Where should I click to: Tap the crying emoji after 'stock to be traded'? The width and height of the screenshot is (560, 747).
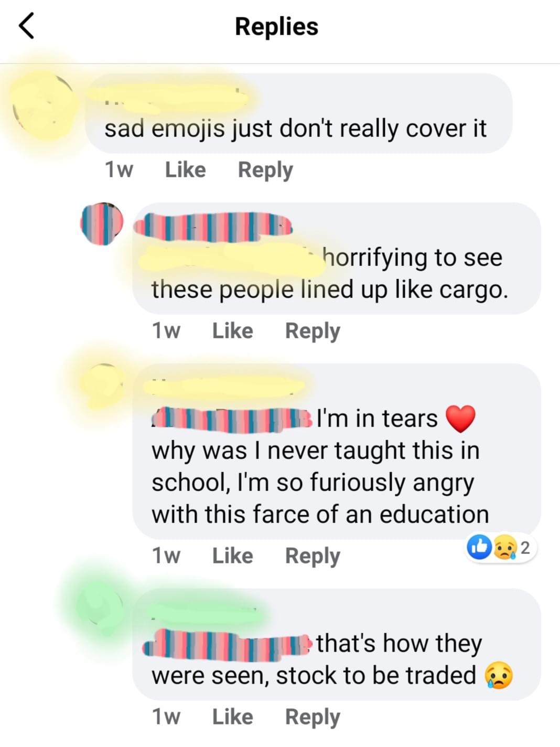pos(499,676)
